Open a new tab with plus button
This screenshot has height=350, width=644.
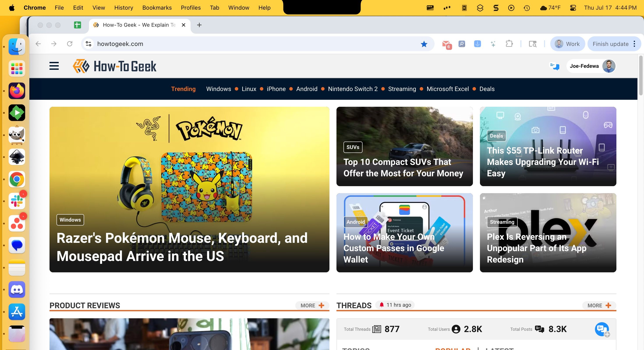tap(199, 25)
